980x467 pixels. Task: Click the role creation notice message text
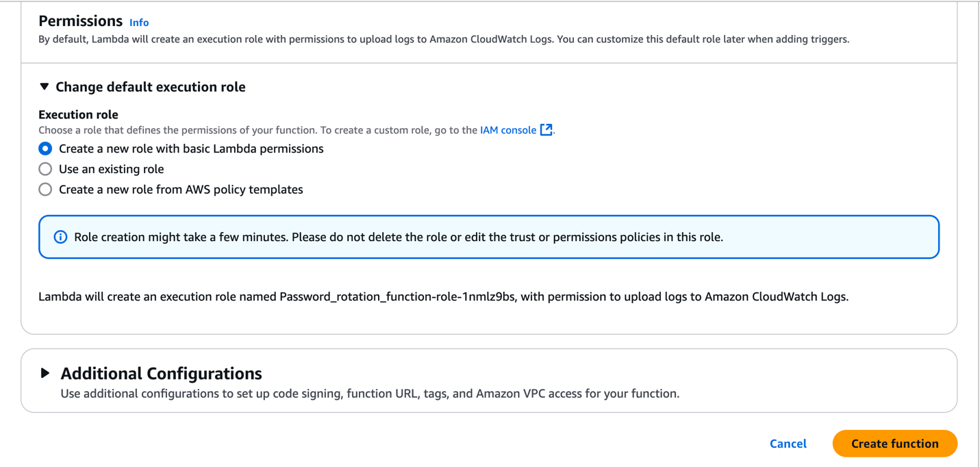pos(398,237)
